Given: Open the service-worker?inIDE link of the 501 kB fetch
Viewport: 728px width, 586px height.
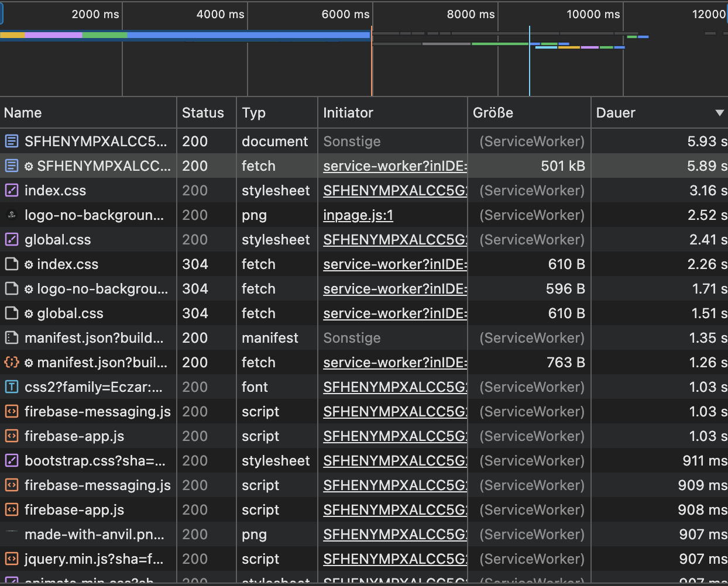Looking at the screenshot, I should pyautogui.click(x=395, y=166).
